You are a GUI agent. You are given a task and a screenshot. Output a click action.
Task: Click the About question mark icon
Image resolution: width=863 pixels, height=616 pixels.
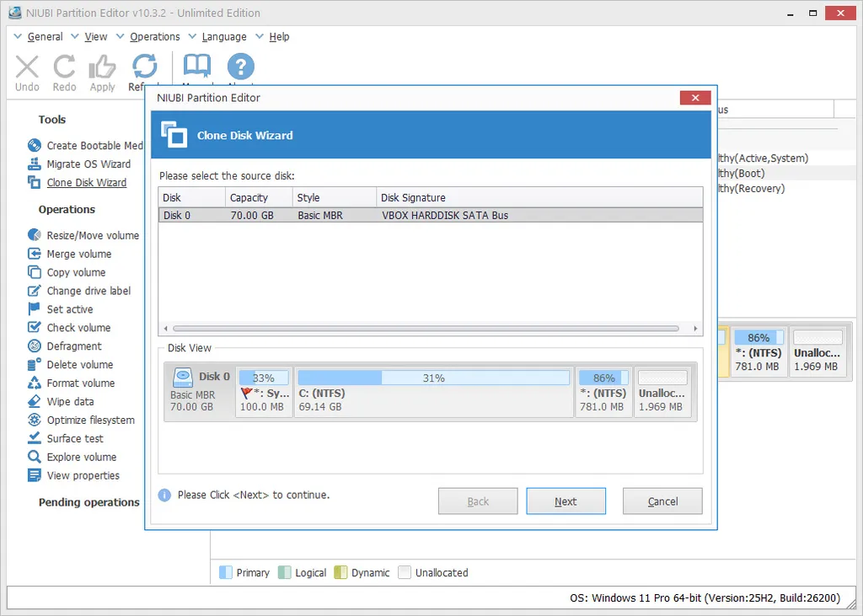coord(240,67)
